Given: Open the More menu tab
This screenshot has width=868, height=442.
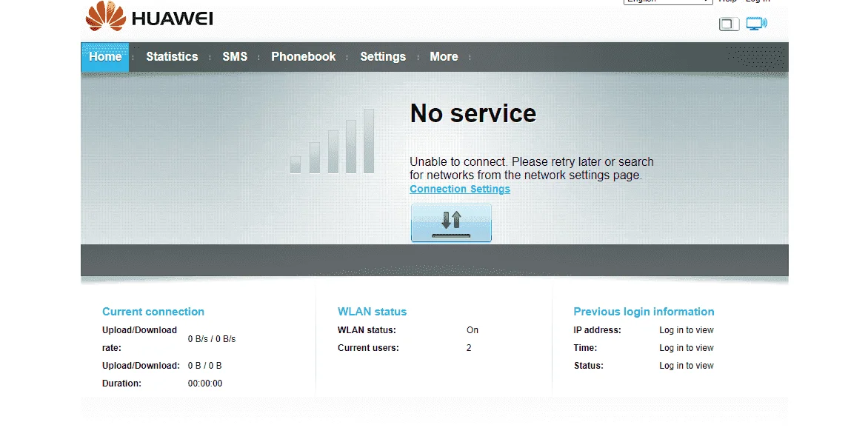Looking at the screenshot, I should [444, 56].
